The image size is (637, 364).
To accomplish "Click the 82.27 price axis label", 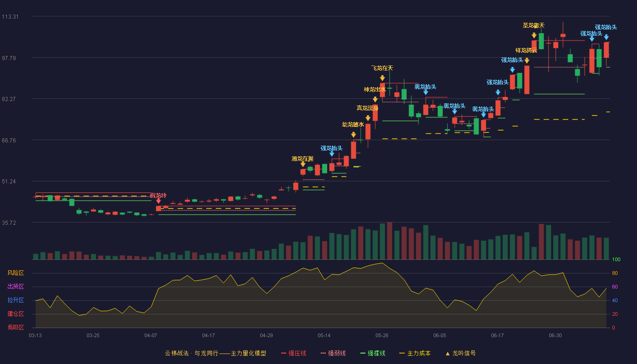I will (10, 99).
